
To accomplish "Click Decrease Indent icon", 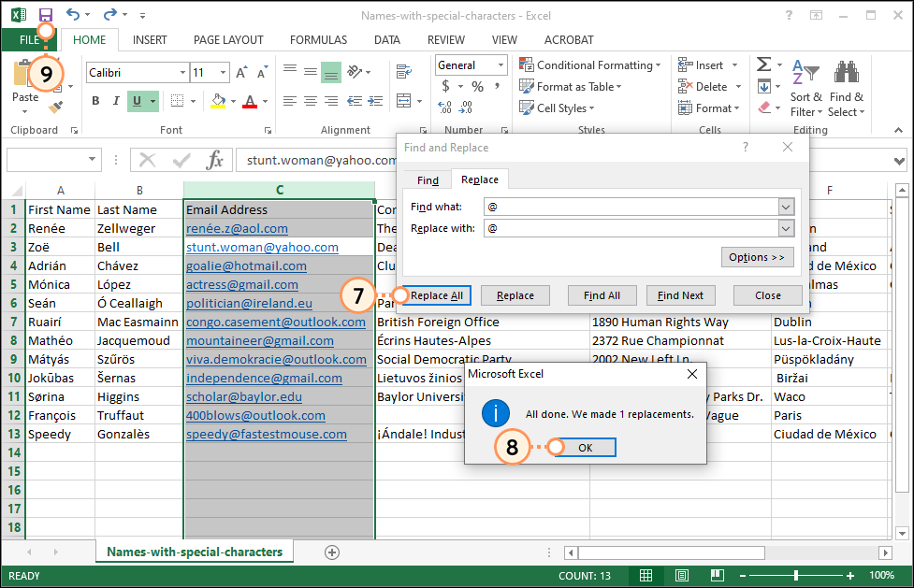I will click(355, 101).
